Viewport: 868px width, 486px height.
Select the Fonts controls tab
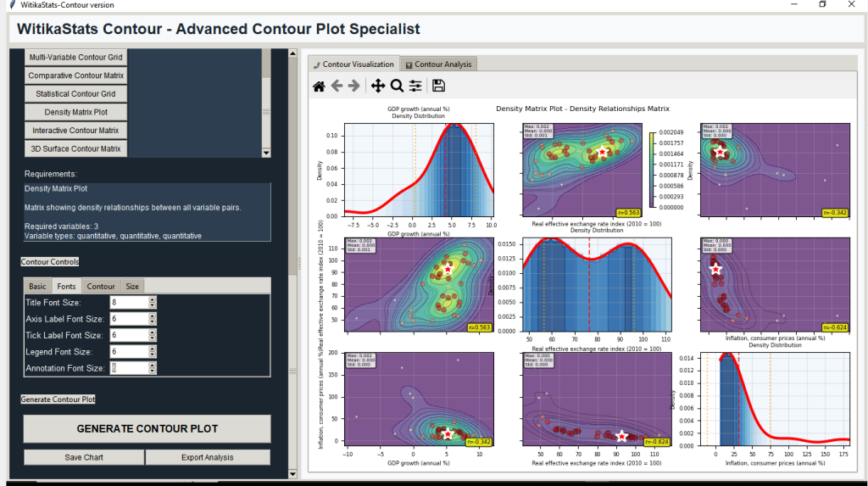click(66, 287)
